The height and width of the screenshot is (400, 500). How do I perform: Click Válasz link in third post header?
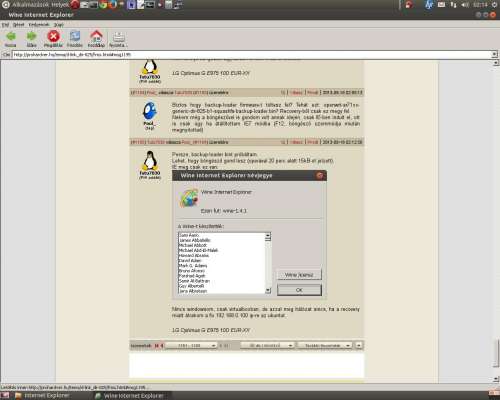[x=296, y=142]
